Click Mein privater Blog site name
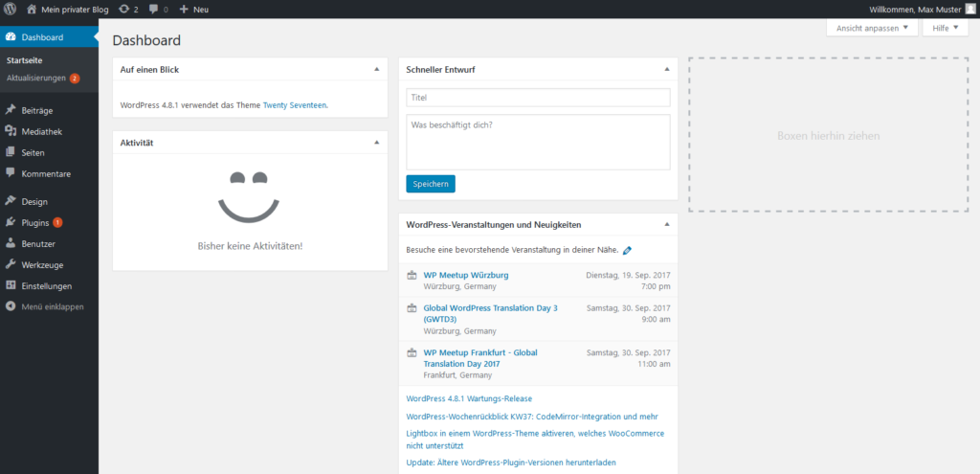This screenshot has width=980, height=474. pyautogui.click(x=75, y=10)
